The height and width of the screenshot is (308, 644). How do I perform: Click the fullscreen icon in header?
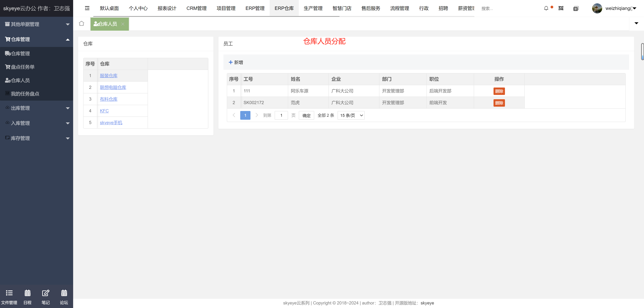(x=561, y=8)
